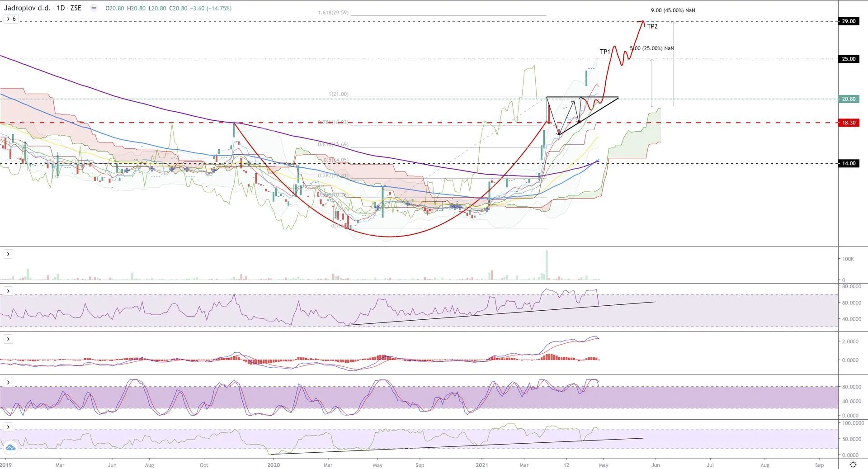Expand the stochastic pane legend arrow
The width and height of the screenshot is (868, 469).
coord(8,382)
